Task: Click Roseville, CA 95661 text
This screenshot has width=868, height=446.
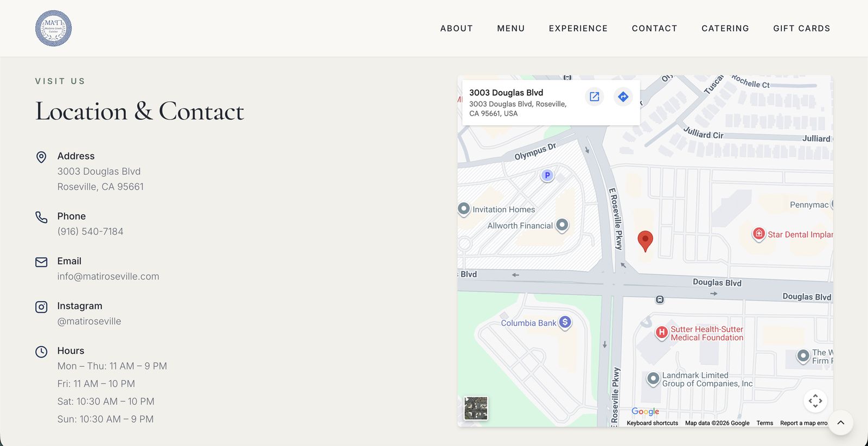Action: pyautogui.click(x=101, y=187)
